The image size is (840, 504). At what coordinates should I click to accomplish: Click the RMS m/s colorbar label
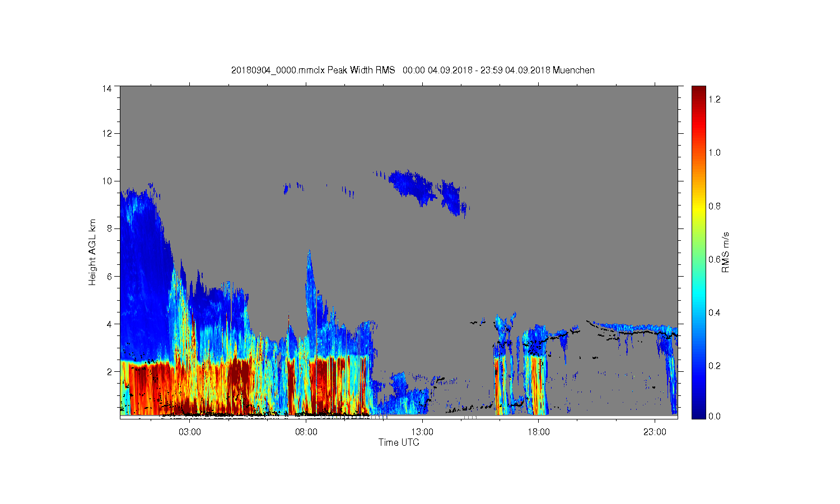click(x=725, y=252)
